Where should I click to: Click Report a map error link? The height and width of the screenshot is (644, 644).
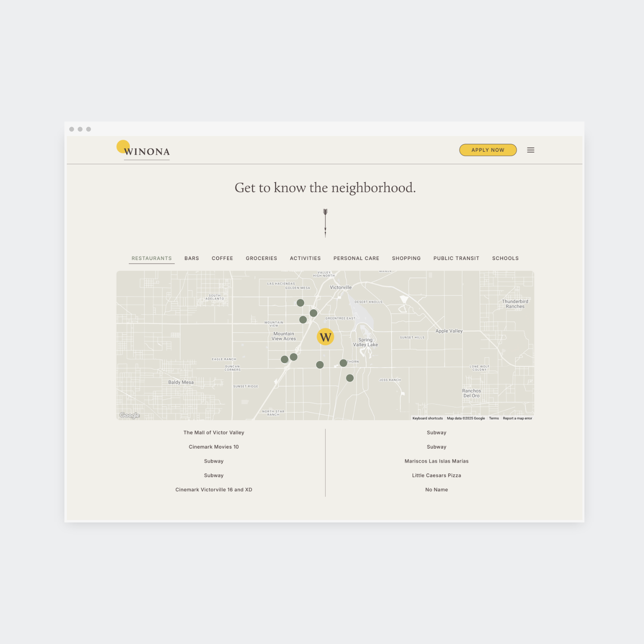click(517, 418)
